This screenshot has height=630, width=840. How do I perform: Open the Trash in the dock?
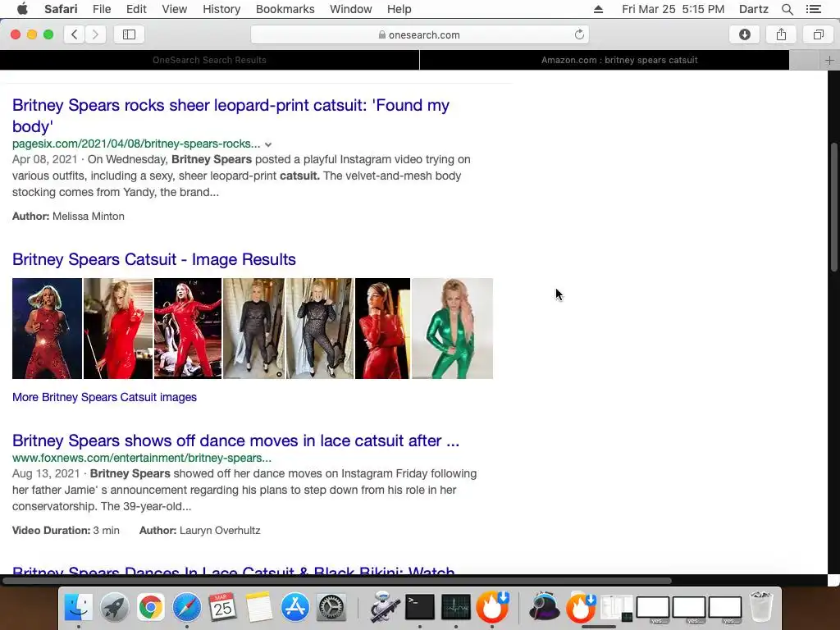tap(760, 607)
